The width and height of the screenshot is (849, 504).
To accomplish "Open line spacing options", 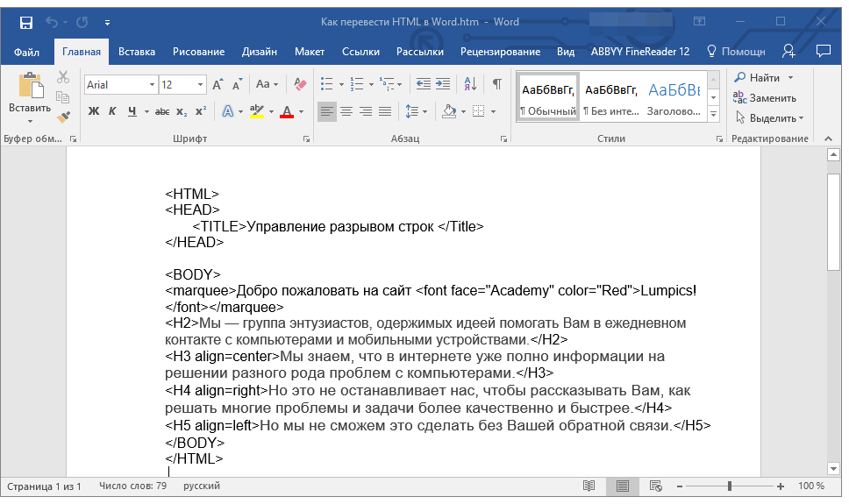I will click(x=416, y=111).
